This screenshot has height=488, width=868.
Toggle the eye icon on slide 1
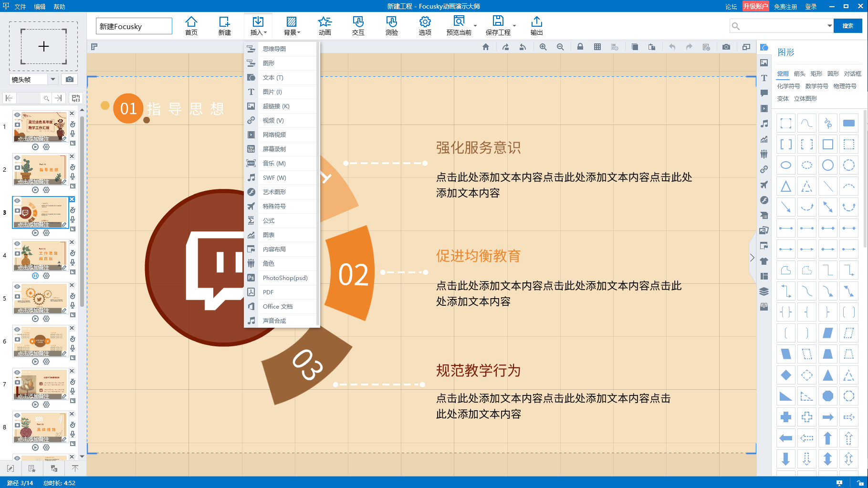17,115
